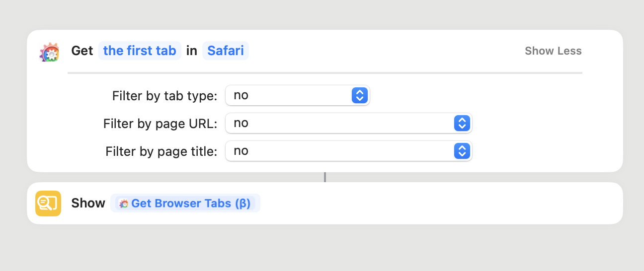Click the "Get" title of the first action
Screen dimensions: 644x271
click(x=82, y=51)
